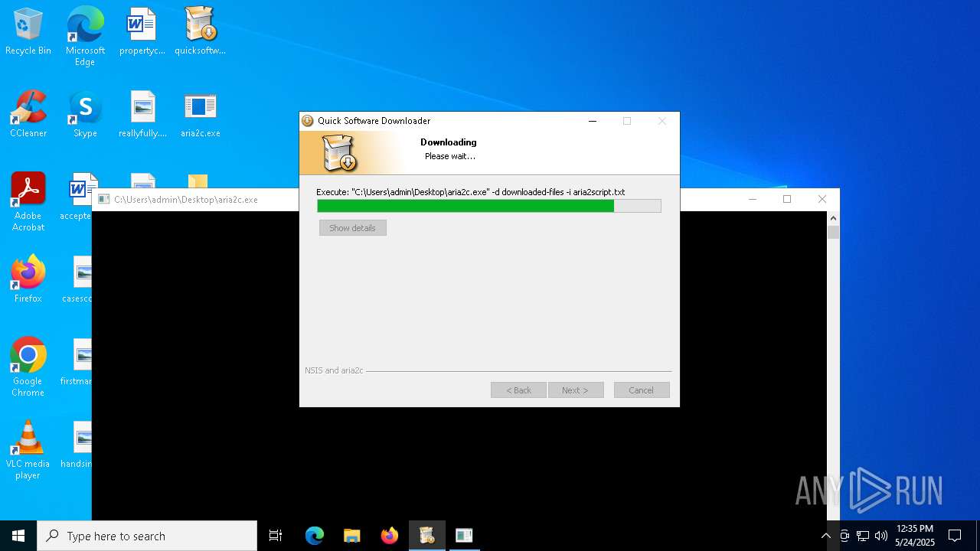The image size is (980, 551).
Task: Open CCleaner desktop shortcut
Action: coord(28,114)
